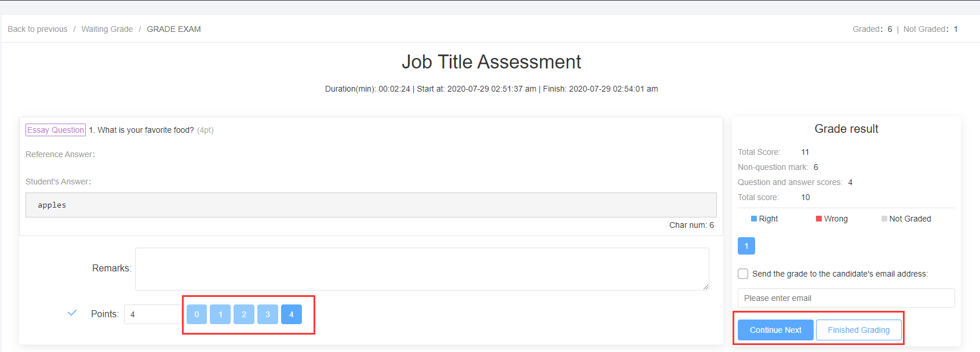Click the blue checkmark beside Points

72,313
